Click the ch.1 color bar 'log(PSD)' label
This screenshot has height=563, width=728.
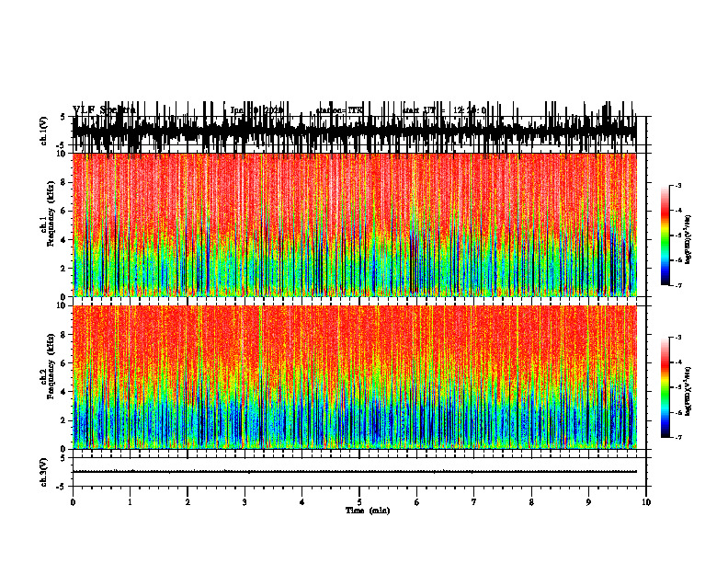pyautogui.click(x=688, y=240)
